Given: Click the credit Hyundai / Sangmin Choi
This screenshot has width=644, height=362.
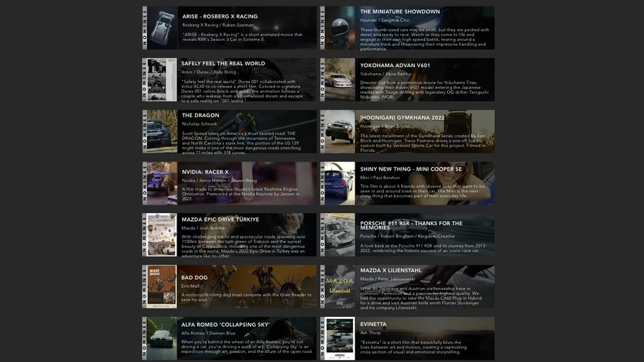Looking at the screenshot, I should click(x=385, y=20).
